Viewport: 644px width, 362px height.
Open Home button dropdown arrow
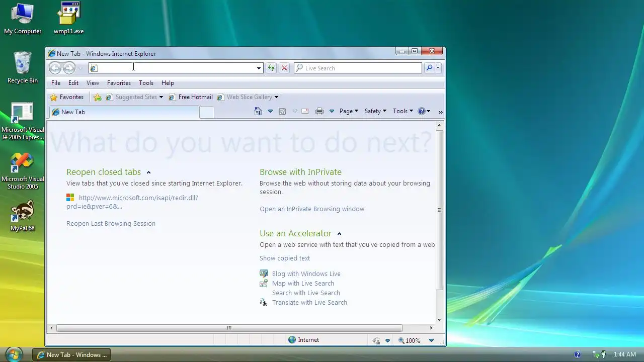pos(270,111)
